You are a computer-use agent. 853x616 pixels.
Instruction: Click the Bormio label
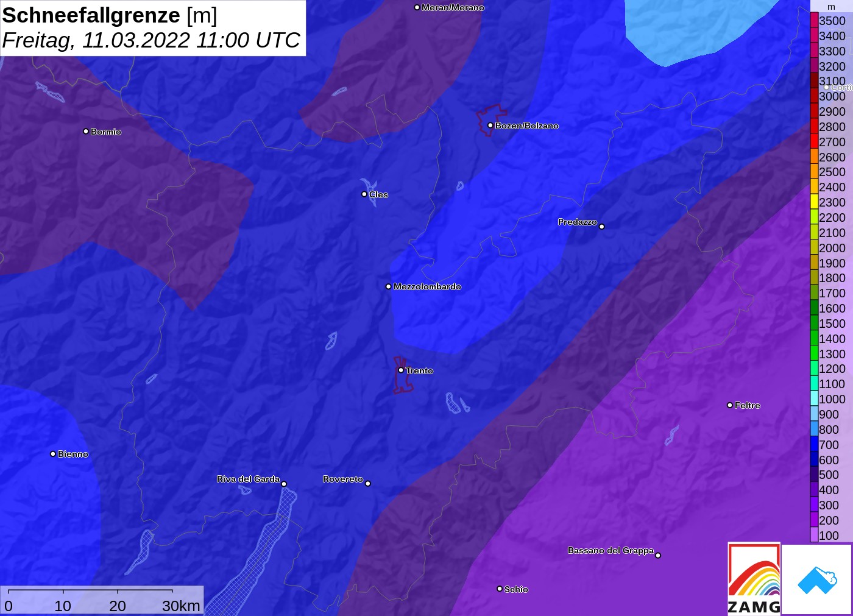pos(106,132)
